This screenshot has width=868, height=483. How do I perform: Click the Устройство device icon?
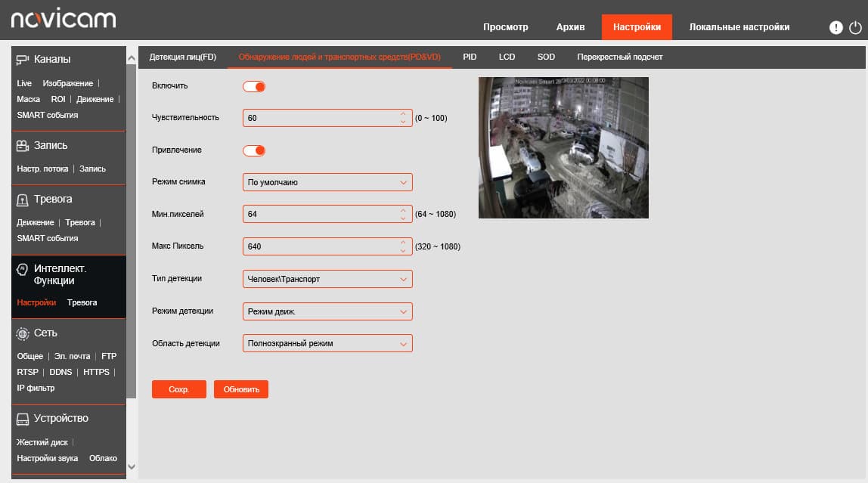(22, 420)
